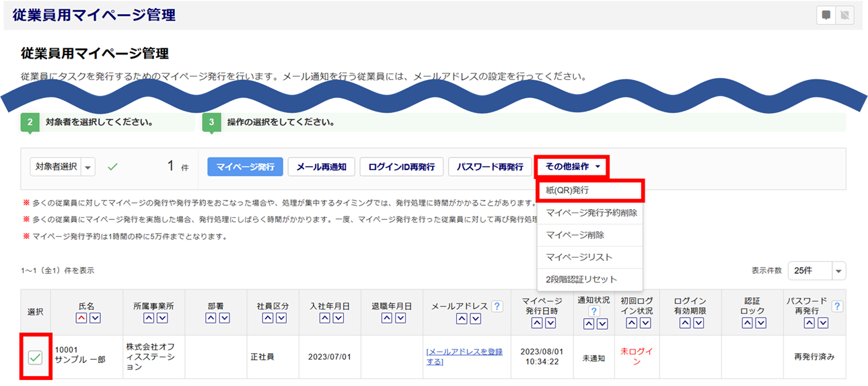Open the 対象者選択 dropdown
This screenshot has height=386, width=868.
tap(88, 167)
